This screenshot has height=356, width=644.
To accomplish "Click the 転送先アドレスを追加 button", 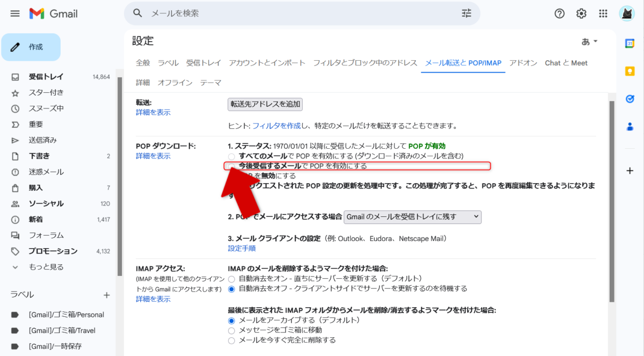I will (265, 104).
